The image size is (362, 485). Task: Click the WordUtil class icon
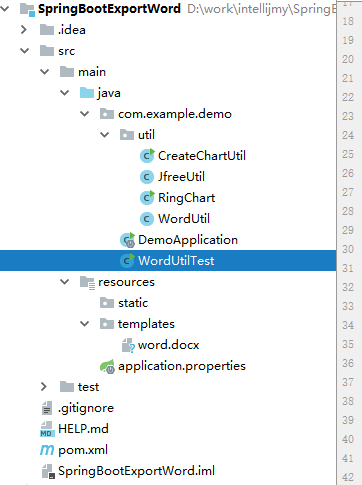tap(147, 219)
